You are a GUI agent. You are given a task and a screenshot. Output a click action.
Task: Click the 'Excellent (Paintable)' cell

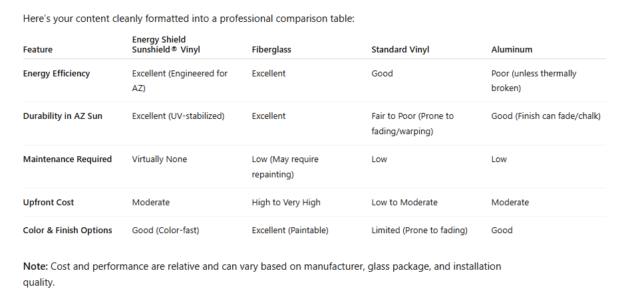pyautogui.click(x=290, y=231)
